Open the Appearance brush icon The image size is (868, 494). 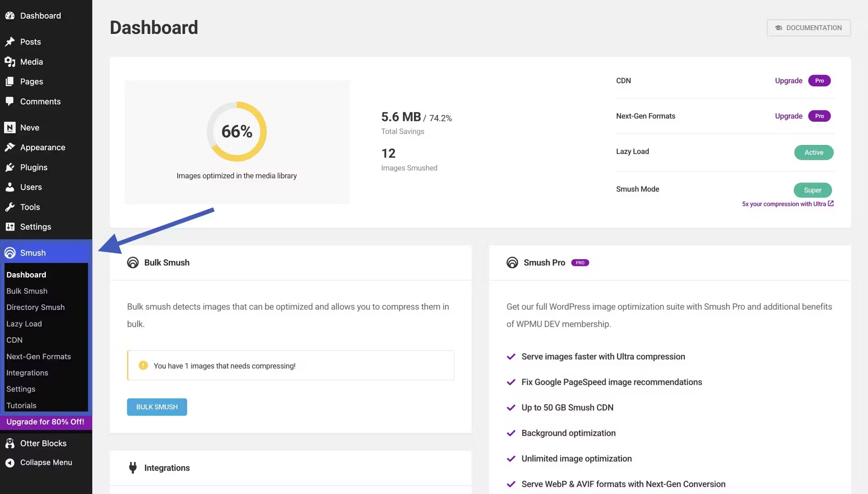point(10,147)
